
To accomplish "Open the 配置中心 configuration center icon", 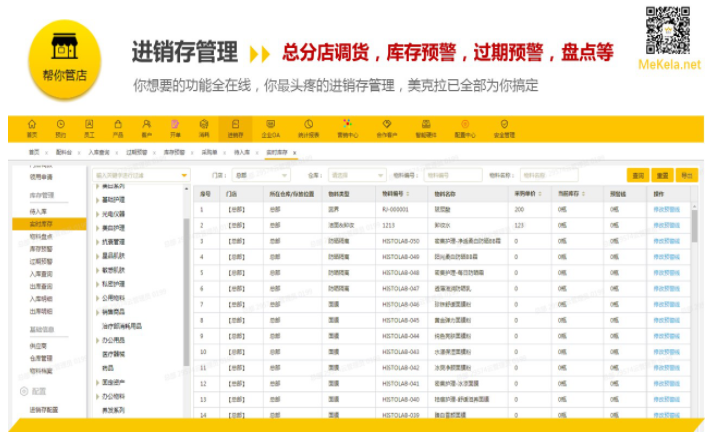I will pyautogui.click(x=465, y=124).
